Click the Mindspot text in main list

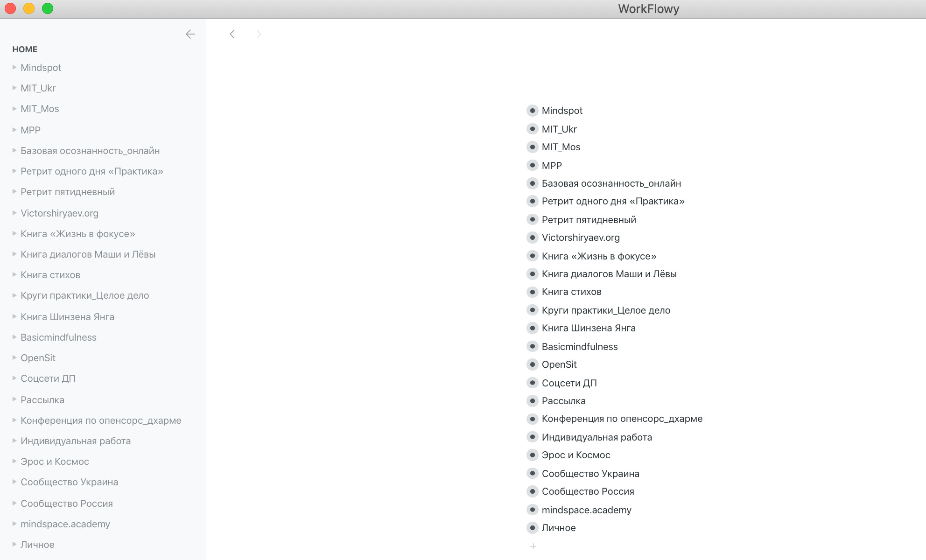tap(562, 111)
